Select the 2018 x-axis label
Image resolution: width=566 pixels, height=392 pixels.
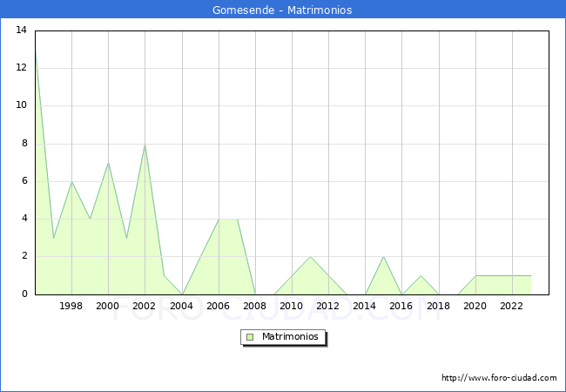[x=439, y=306]
